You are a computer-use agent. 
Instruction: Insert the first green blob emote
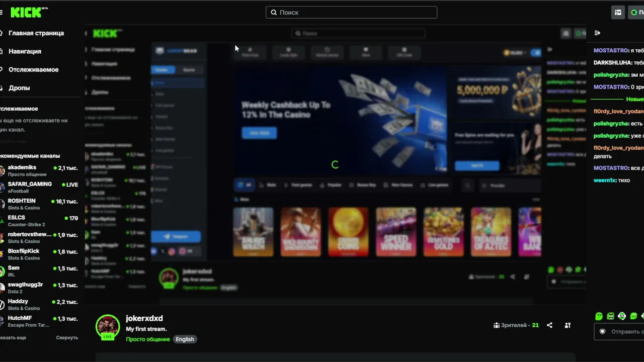(599, 316)
